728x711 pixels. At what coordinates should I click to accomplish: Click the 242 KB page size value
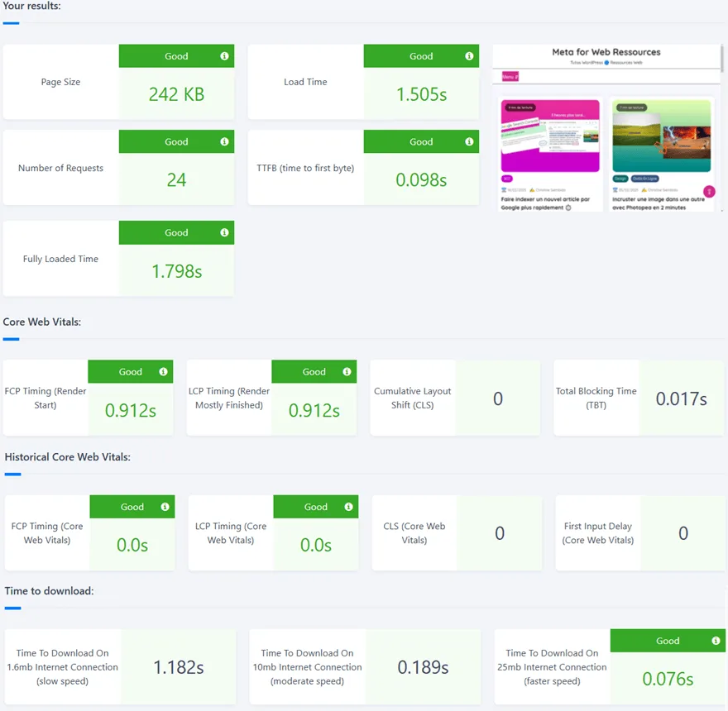coord(176,94)
